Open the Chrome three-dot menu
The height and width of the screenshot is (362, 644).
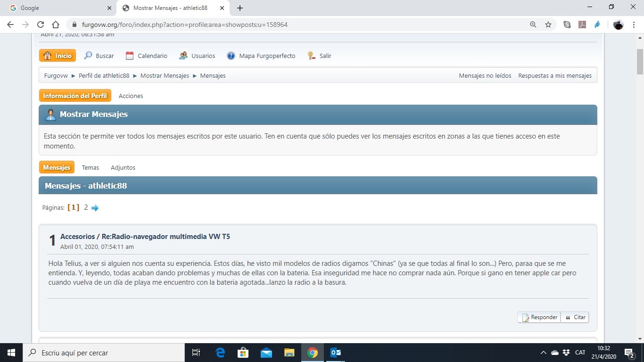(634, 25)
